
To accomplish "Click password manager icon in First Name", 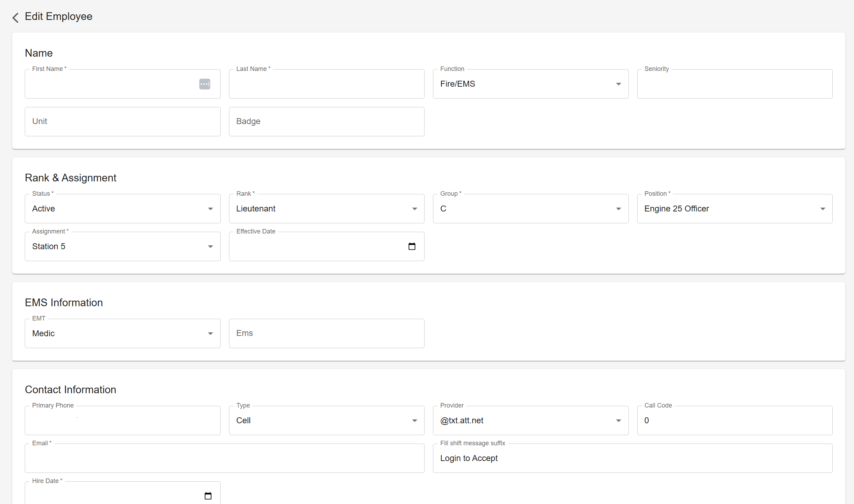I will [205, 84].
